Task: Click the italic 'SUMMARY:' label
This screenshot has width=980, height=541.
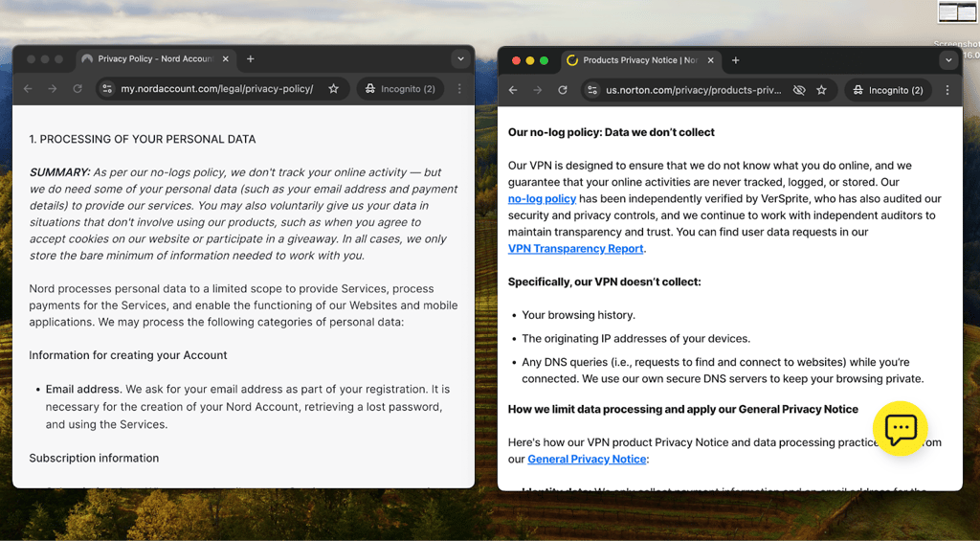Action: click(x=60, y=172)
